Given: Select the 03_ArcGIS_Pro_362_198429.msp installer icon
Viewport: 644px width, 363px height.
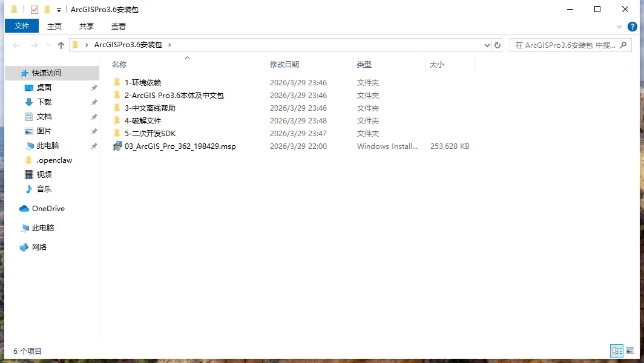Looking at the screenshot, I should [x=117, y=146].
